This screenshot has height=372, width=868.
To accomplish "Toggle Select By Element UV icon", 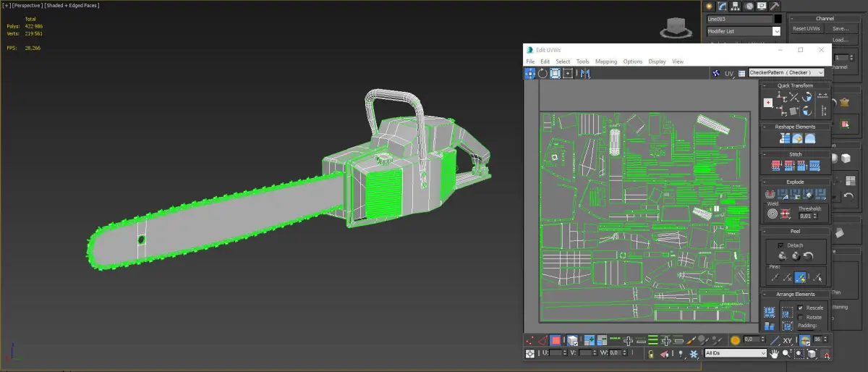I will pos(572,340).
